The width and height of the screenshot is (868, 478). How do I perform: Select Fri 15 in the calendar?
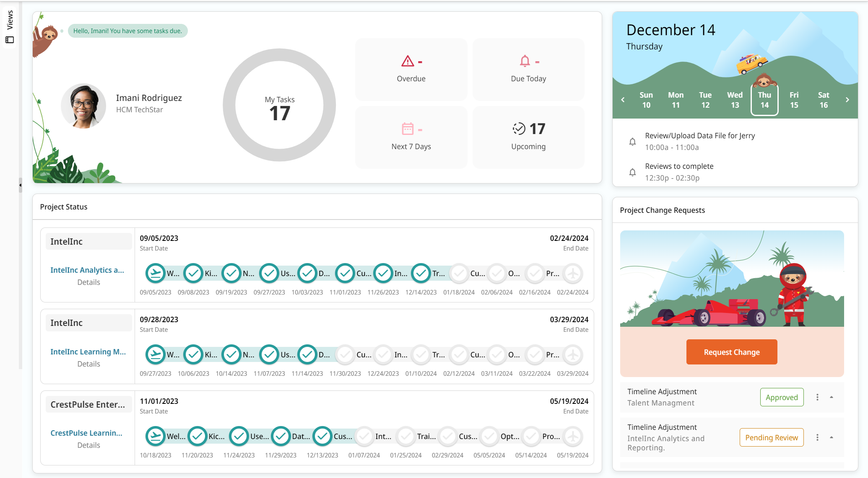click(794, 100)
